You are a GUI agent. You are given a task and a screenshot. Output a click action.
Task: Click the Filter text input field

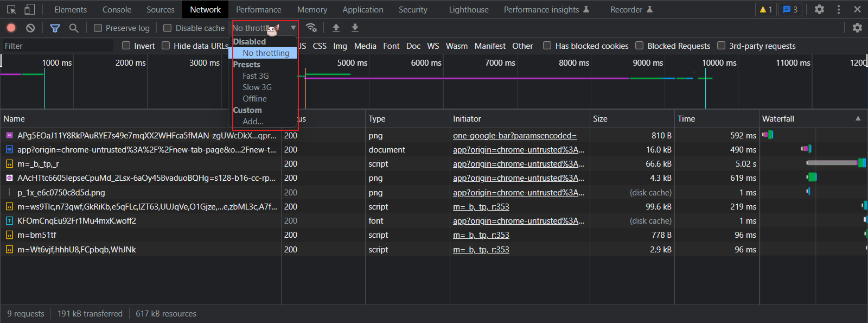tap(57, 46)
